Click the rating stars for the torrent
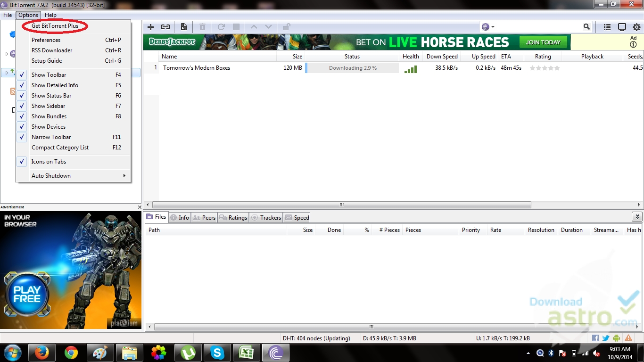644x362 pixels. [x=545, y=68]
